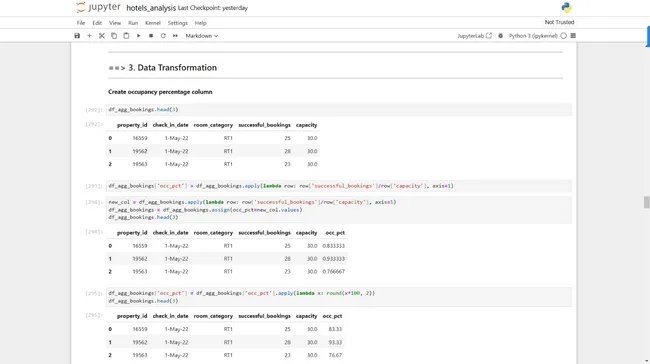Click successful_bookings header in output 292
This screenshot has width=650, height=364.
pyautogui.click(x=264, y=125)
